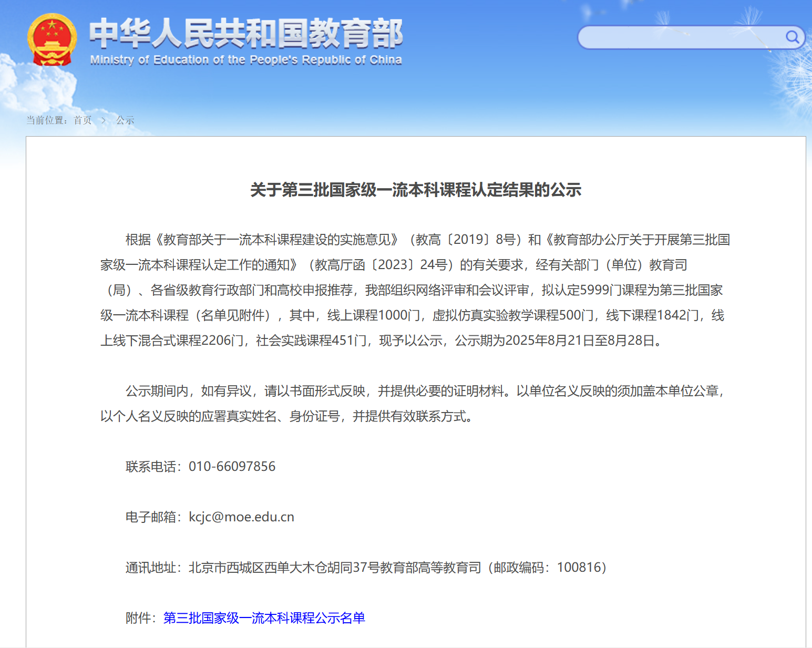Click the email address kcjc@moe.edu.cn
The height and width of the screenshot is (648, 812).
click(241, 517)
